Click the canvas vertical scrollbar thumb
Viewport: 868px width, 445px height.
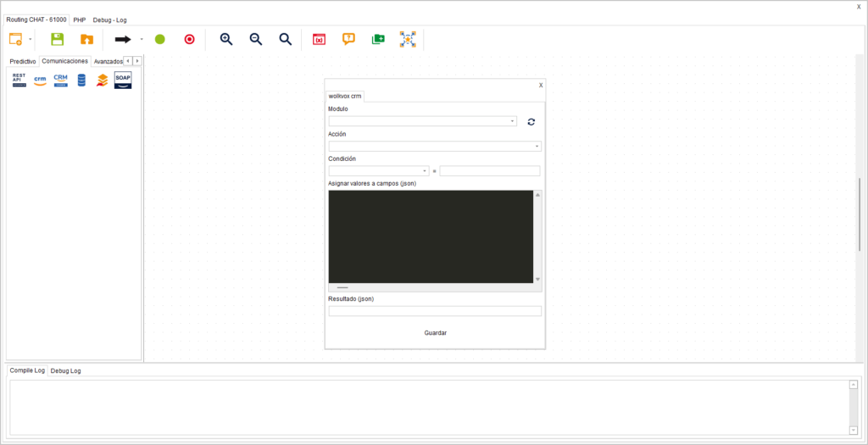860,214
